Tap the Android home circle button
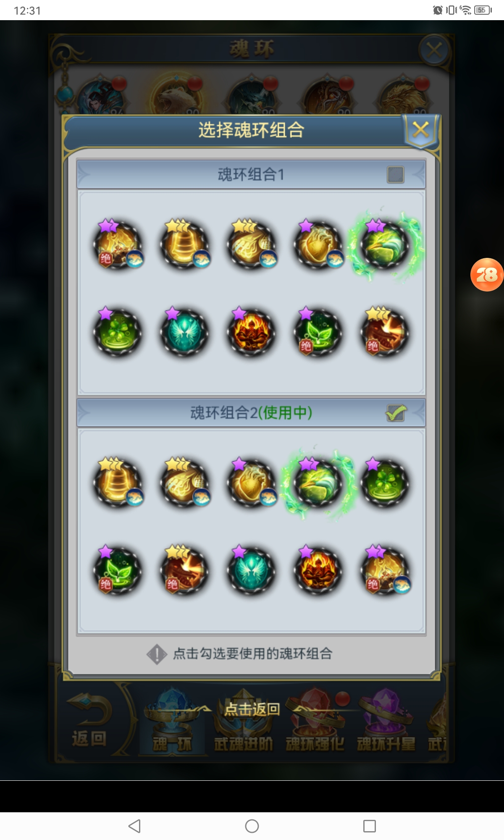This screenshot has height=840, width=504. (252, 826)
